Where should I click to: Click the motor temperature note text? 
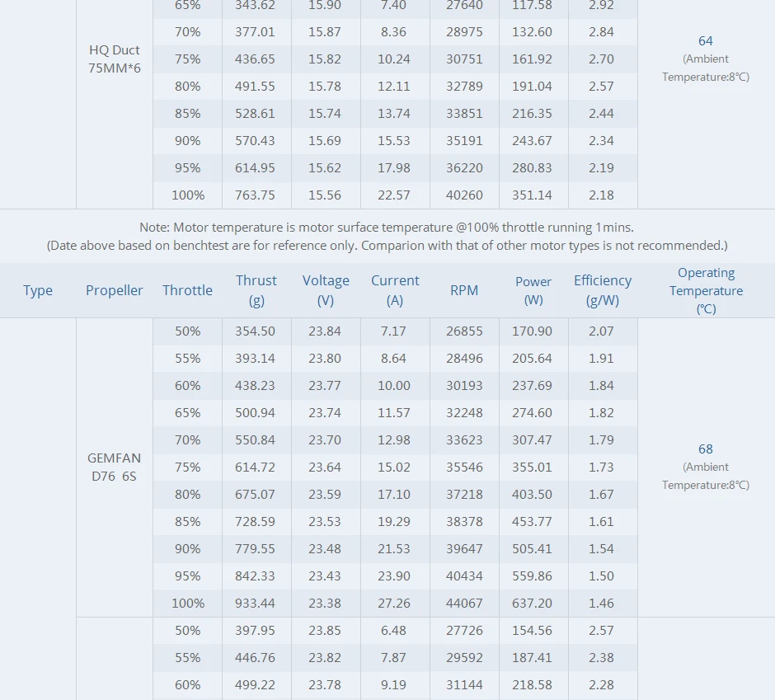[x=387, y=228]
